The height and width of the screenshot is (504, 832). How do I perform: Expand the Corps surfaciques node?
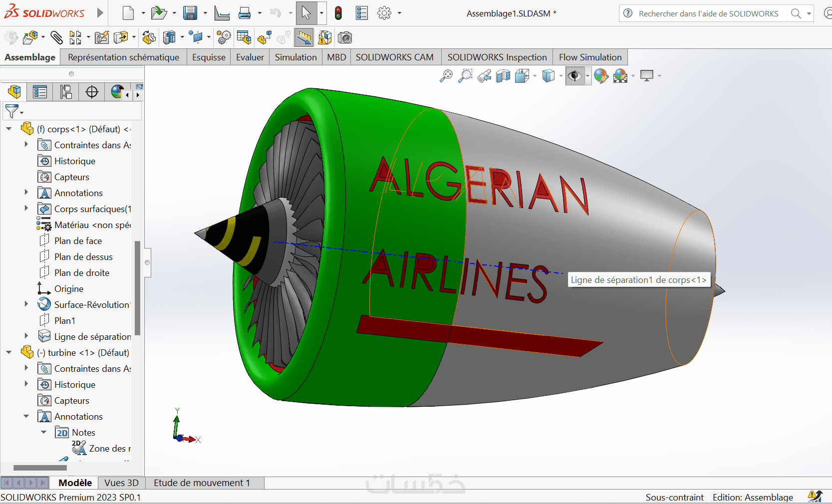point(26,208)
